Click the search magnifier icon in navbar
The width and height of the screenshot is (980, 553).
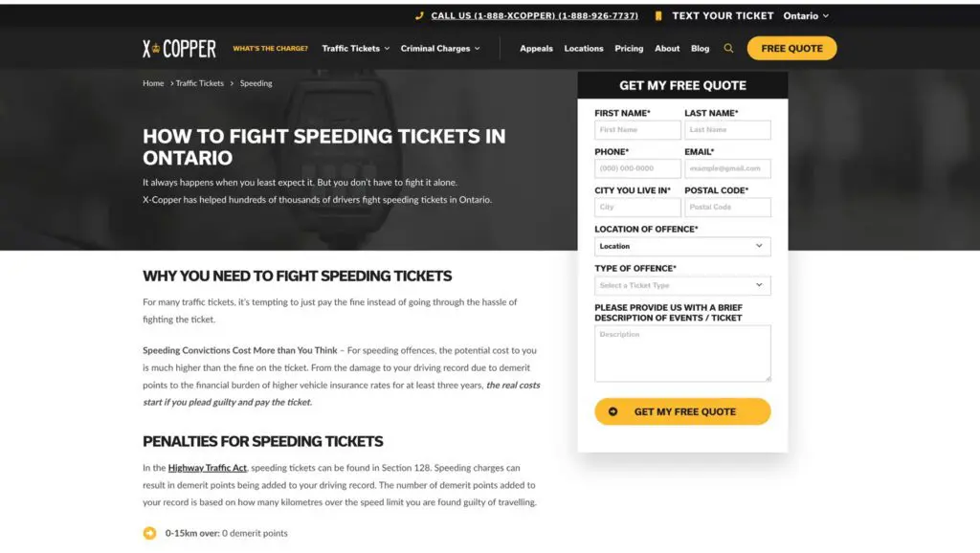[728, 49]
